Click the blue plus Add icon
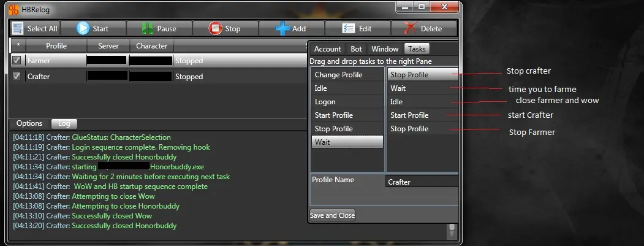 [x=282, y=28]
